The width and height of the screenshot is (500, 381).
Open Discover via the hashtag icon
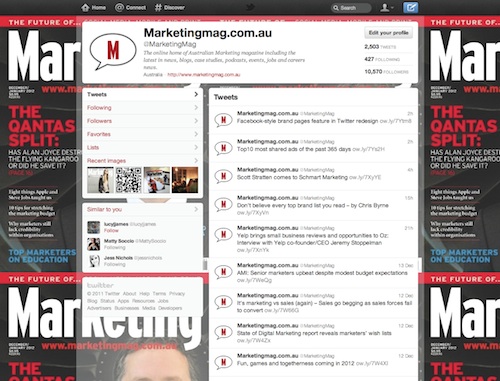click(159, 7)
